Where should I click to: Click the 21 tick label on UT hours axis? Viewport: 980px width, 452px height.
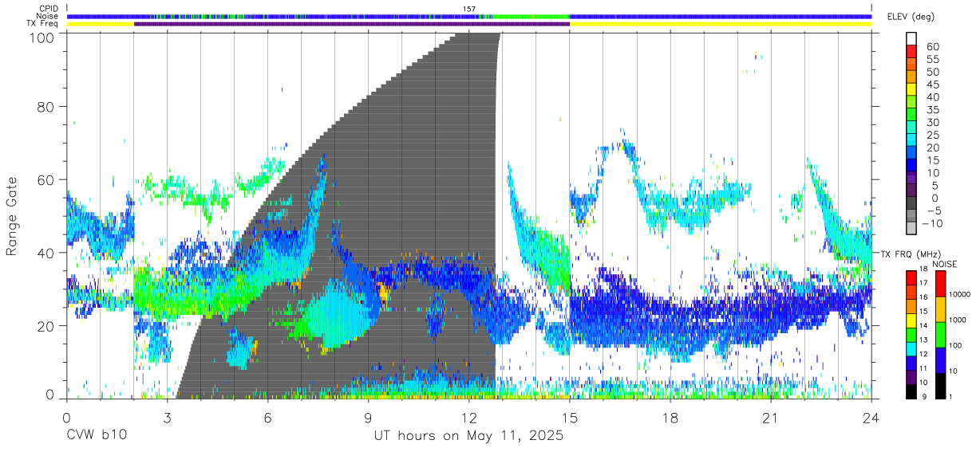click(x=771, y=419)
